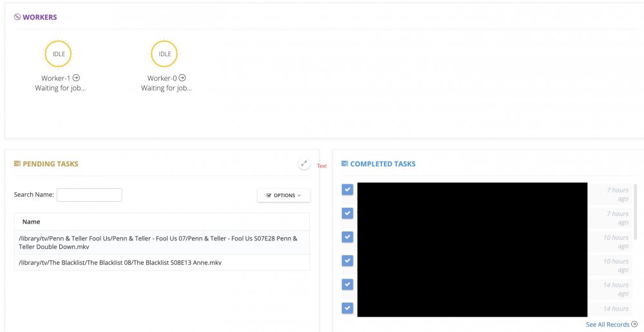644x332 pixels.
Task: Click the COMPLETED TASKS heading
Action: (383, 164)
